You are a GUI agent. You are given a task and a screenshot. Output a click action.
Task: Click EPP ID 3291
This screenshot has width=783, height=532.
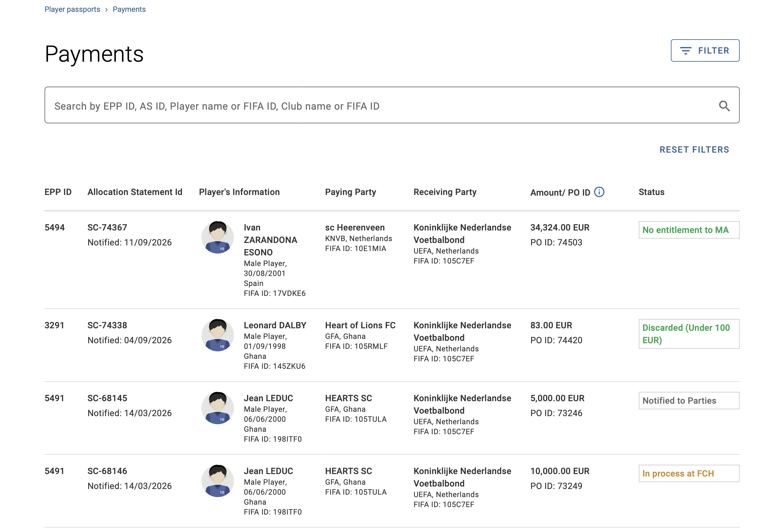(x=54, y=325)
